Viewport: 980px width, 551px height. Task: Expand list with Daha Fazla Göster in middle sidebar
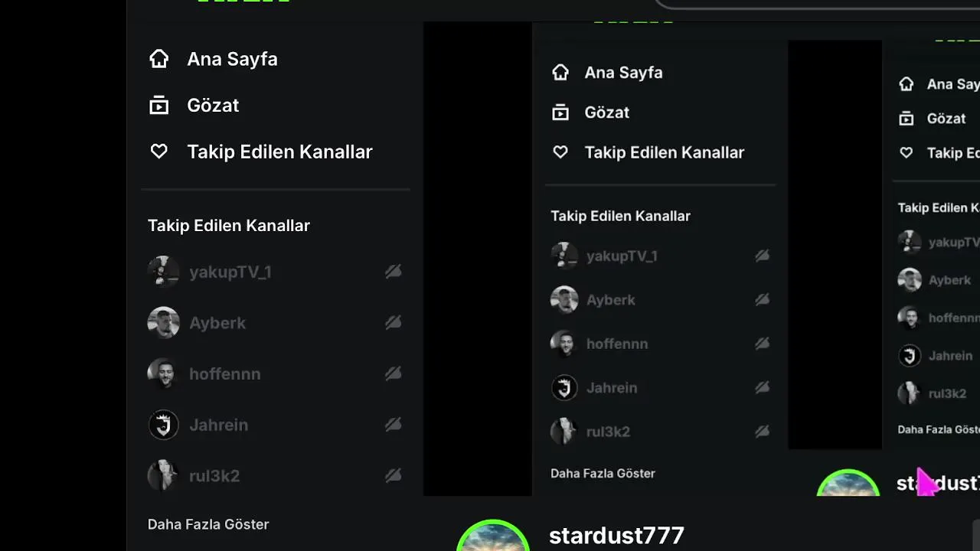click(603, 473)
